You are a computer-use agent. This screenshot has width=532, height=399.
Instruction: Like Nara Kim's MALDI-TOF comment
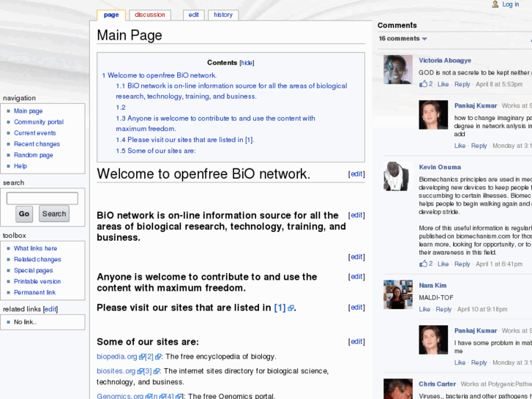pyautogui.click(x=424, y=310)
